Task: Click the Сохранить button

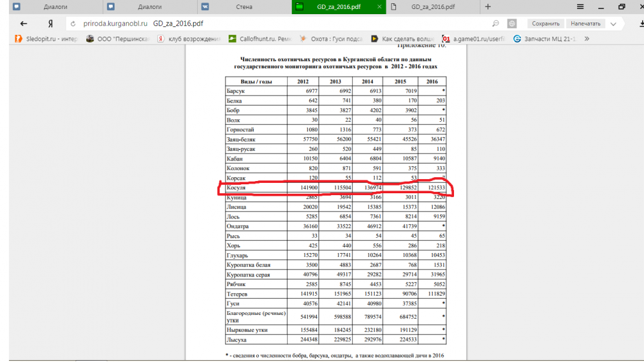Action: (545, 23)
